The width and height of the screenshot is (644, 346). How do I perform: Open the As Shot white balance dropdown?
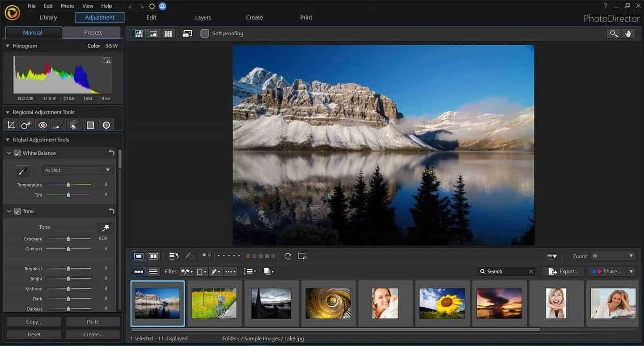point(77,170)
